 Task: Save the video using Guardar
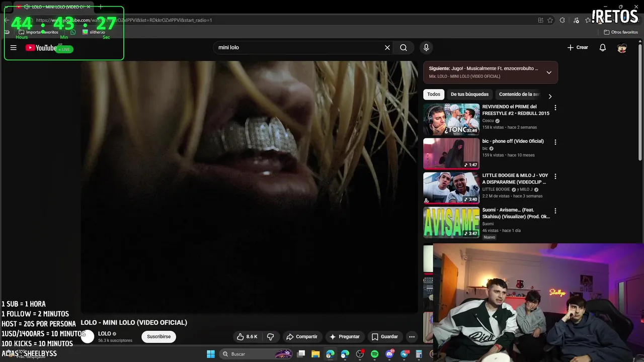coord(385,337)
